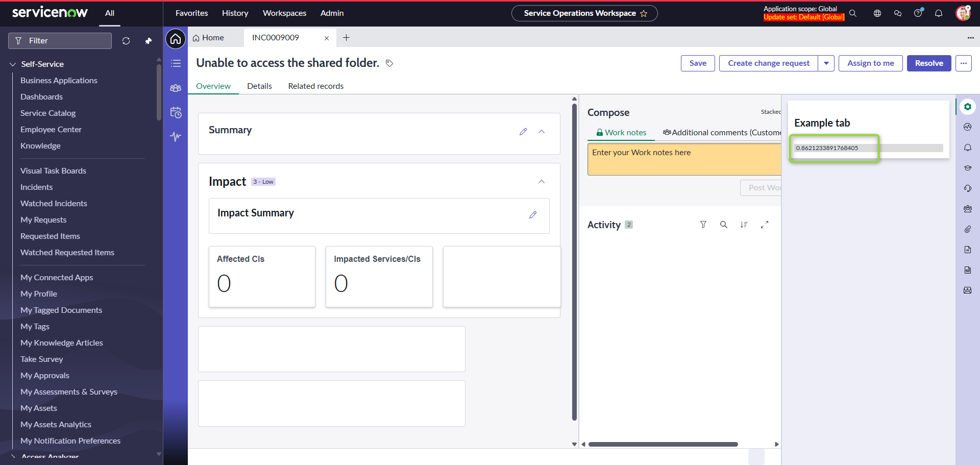The width and height of the screenshot is (980, 465).
Task: Click the Resolve button
Action: pyautogui.click(x=928, y=63)
